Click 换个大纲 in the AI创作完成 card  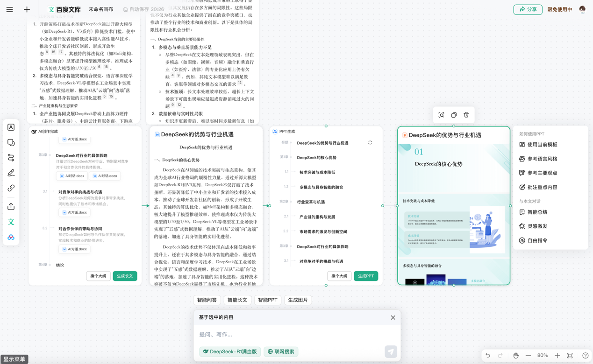point(98,276)
